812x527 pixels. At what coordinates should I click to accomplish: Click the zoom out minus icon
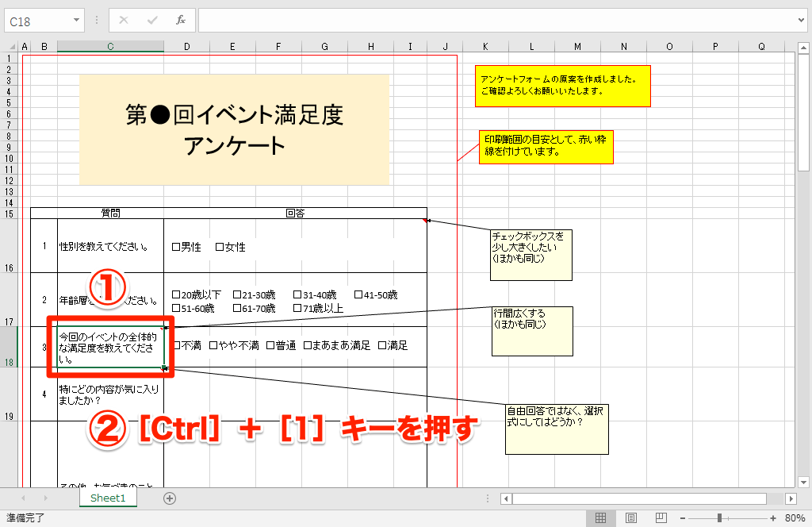(683, 517)
